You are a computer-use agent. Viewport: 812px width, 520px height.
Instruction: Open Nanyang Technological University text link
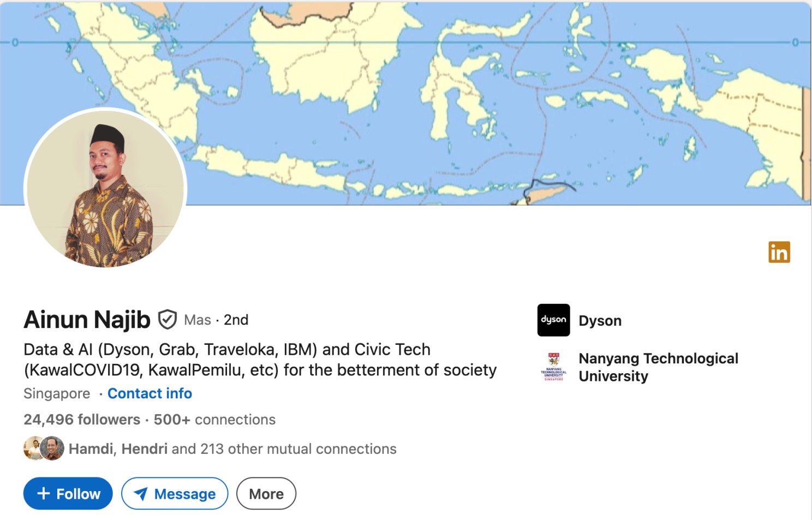(x=658, y=367)
